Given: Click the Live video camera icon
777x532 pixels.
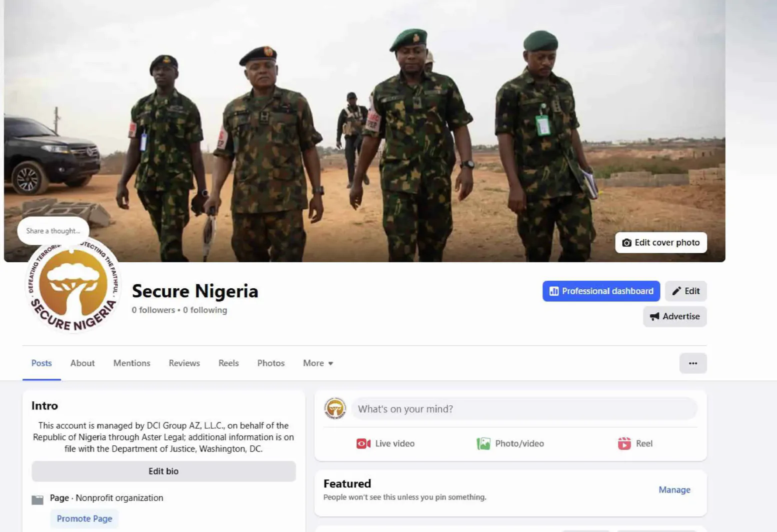Looking at the screenshot, I should click(363, 443).
